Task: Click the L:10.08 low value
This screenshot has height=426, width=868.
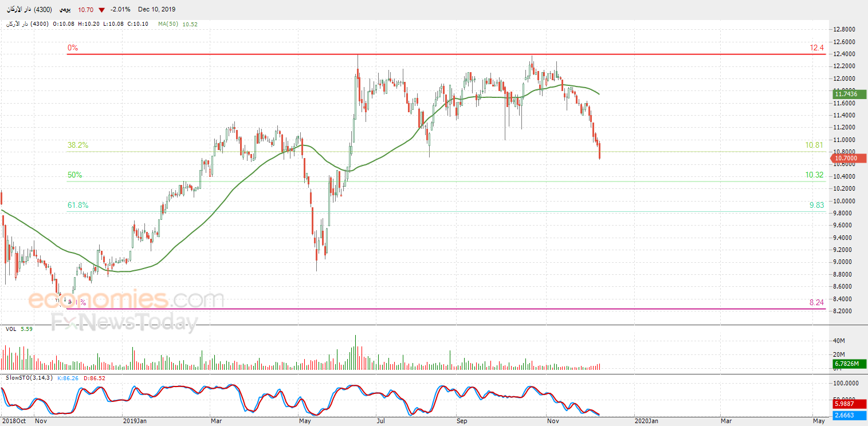Action: [x=113, y=24]
